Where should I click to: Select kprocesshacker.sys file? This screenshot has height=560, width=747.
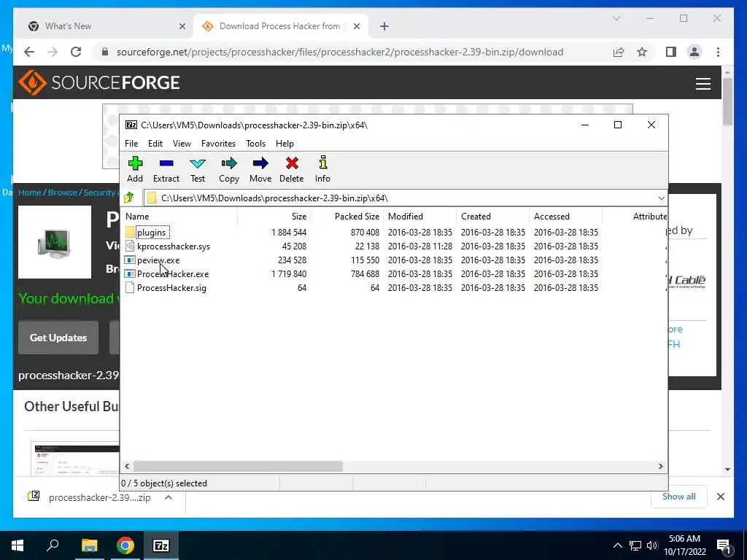174,246
